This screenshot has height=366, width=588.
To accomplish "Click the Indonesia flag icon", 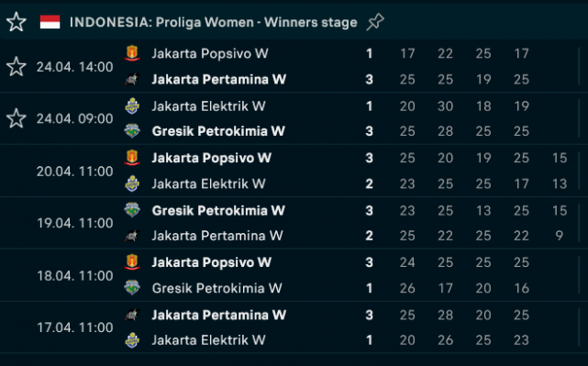I will (50, 22).
